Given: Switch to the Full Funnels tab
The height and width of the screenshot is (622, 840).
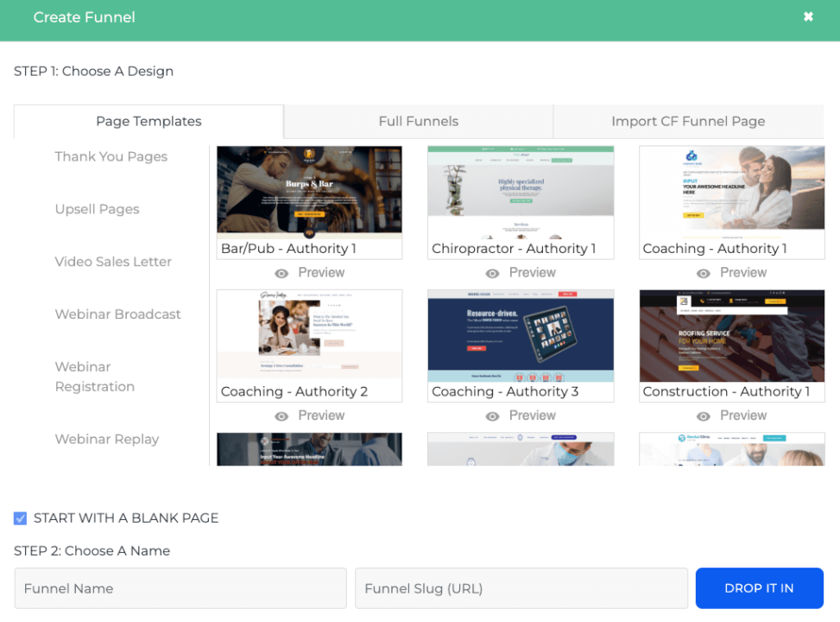Looking at the screenshot, I should tap(417, 121).
